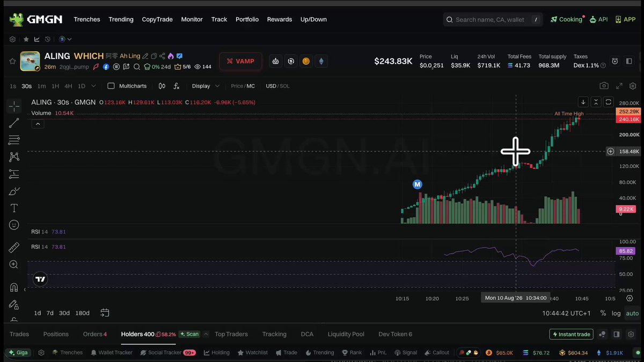This screenshot has height=362, width=644.
Task: Click the sidebar panel layout icon near Taxes
Action: [630, 61]
